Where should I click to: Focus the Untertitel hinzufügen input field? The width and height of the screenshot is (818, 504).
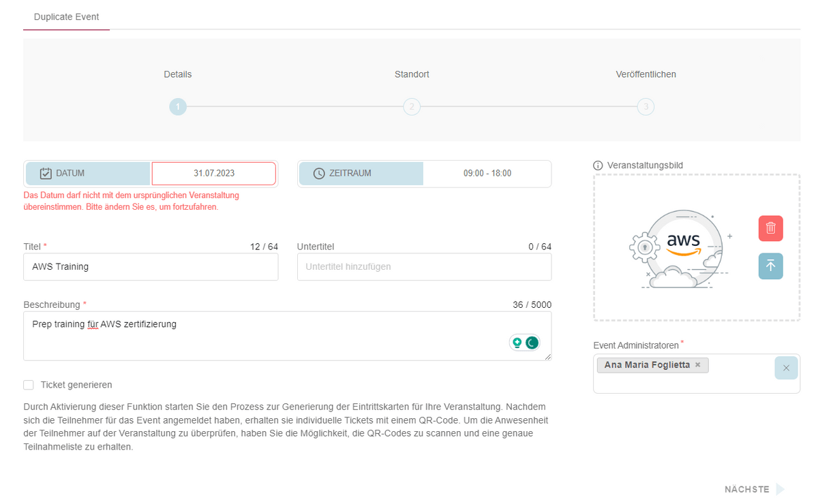[x=424, y=267]
